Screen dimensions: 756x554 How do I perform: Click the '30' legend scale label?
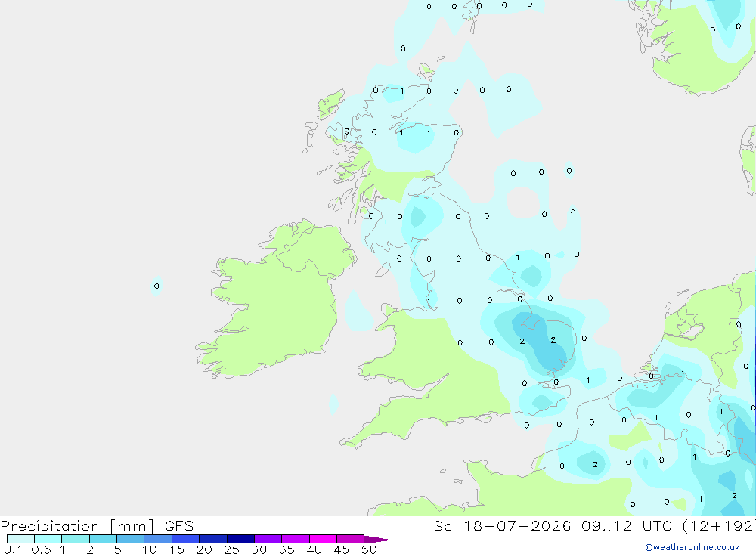coord(259,549)
